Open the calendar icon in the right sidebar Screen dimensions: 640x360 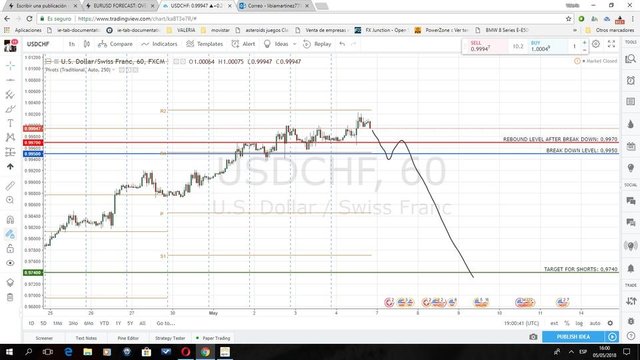pos(631,146)
